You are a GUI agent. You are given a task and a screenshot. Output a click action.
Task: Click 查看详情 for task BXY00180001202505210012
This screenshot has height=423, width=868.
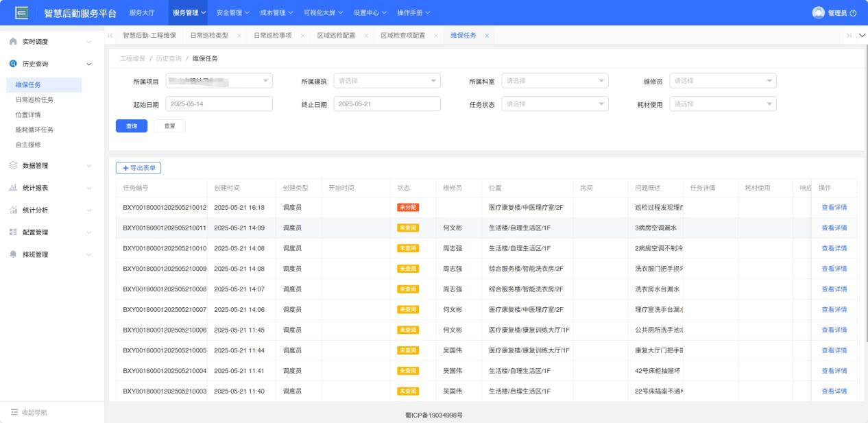[834, 207]
